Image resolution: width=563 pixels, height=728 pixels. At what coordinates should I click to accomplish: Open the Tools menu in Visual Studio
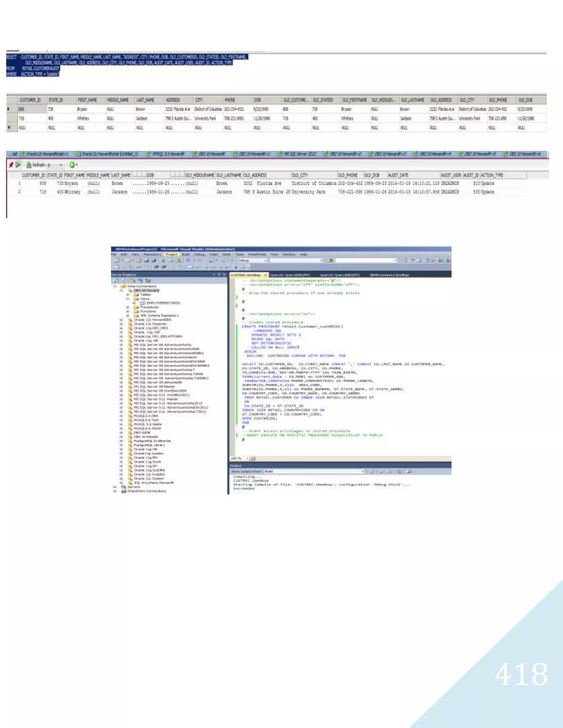[x=239, y=254]
